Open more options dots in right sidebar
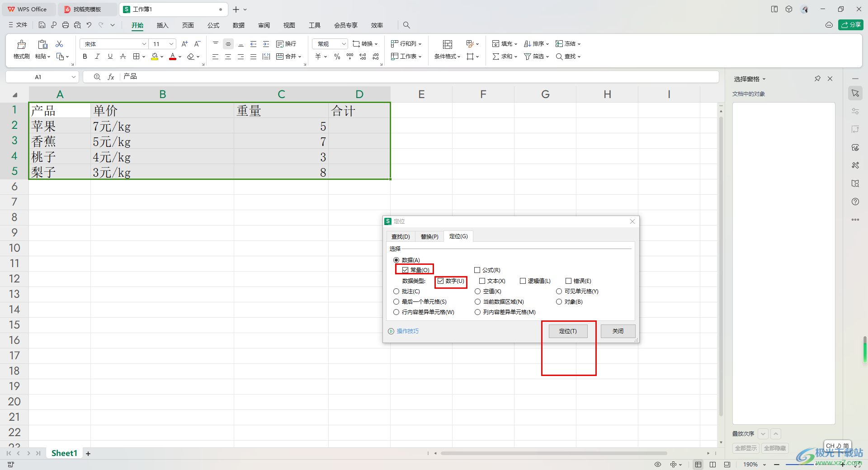Viewport: 868px width, 470px height. [x=855, y=220]
